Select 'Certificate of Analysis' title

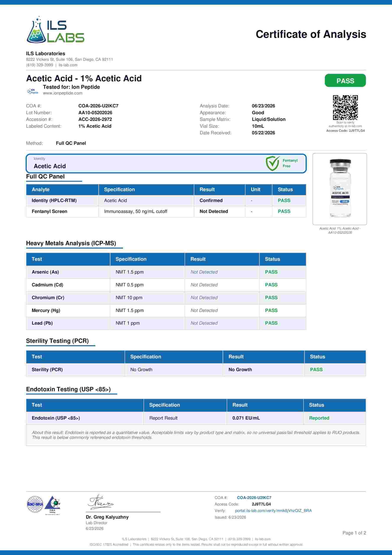pos(311,34)
